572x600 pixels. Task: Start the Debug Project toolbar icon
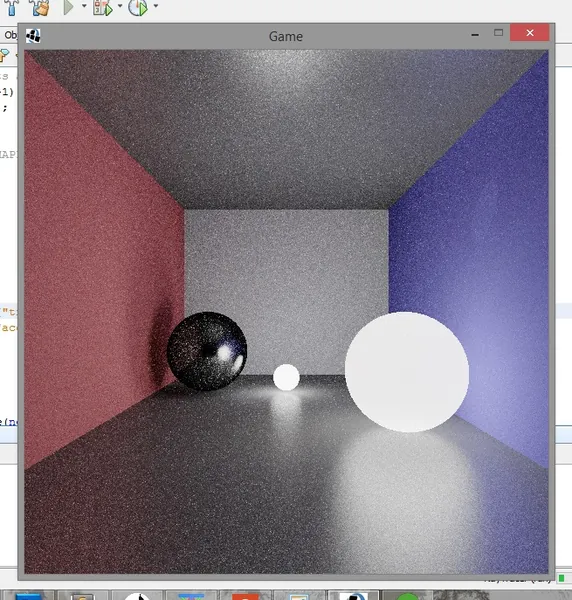pyautogui.click(x=103, y=7)
